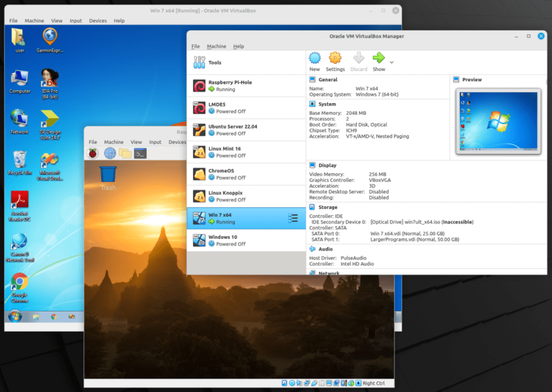
Task: Click the General section header
Action: click(x=328, y=80)
